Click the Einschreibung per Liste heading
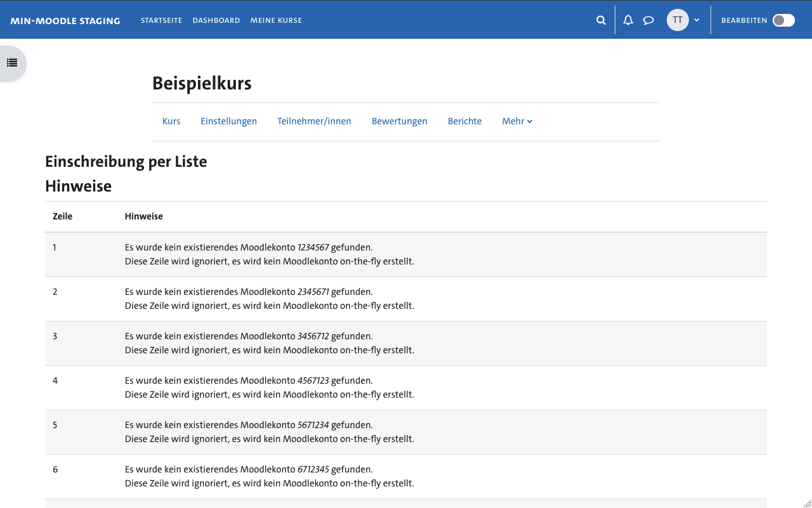 point(126,162)
